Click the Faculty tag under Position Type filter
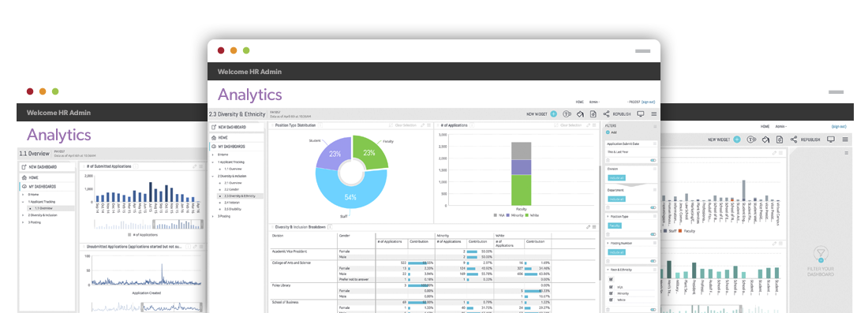This screenshot has height=313, width=868. (615, 225)
